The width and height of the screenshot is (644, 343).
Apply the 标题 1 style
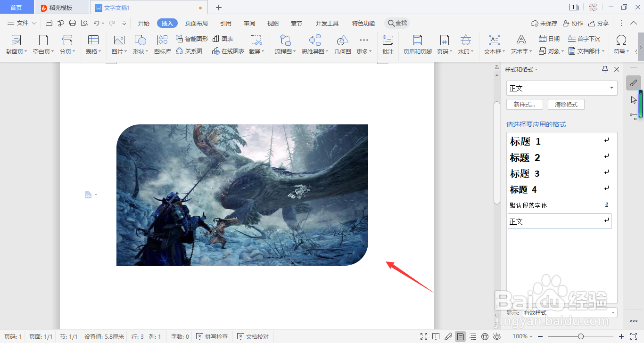coord(560,141)
